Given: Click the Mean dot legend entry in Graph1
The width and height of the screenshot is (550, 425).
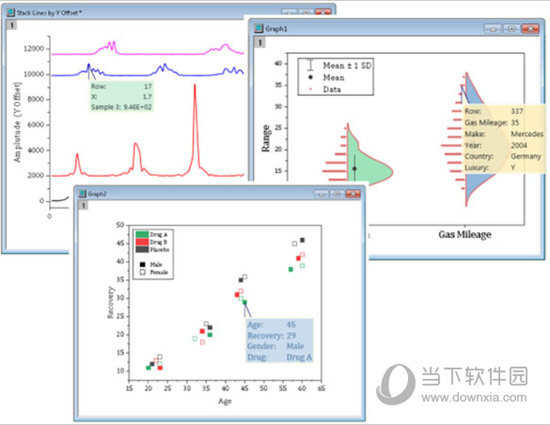Looking at the screenshot, I should point(327,77).
